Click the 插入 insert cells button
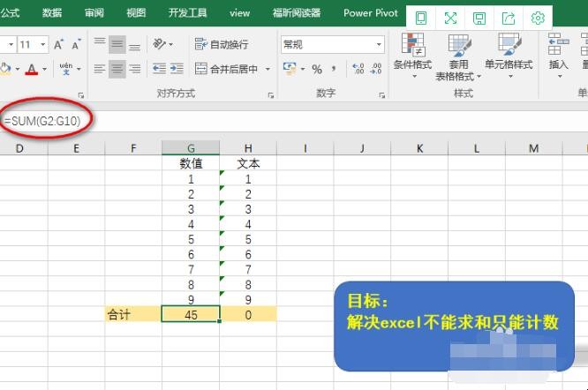 click(x=558, y=56)
